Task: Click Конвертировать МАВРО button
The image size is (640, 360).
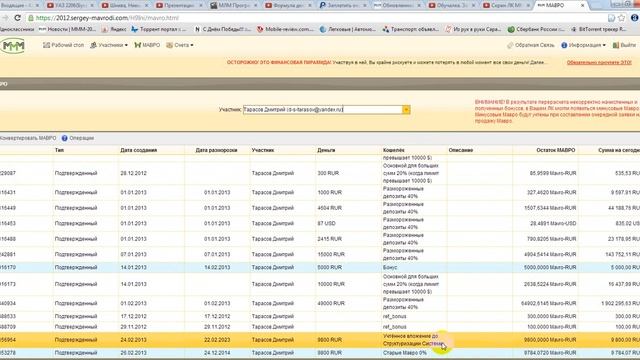Action: pyautogui.click(x=28, y=138)
